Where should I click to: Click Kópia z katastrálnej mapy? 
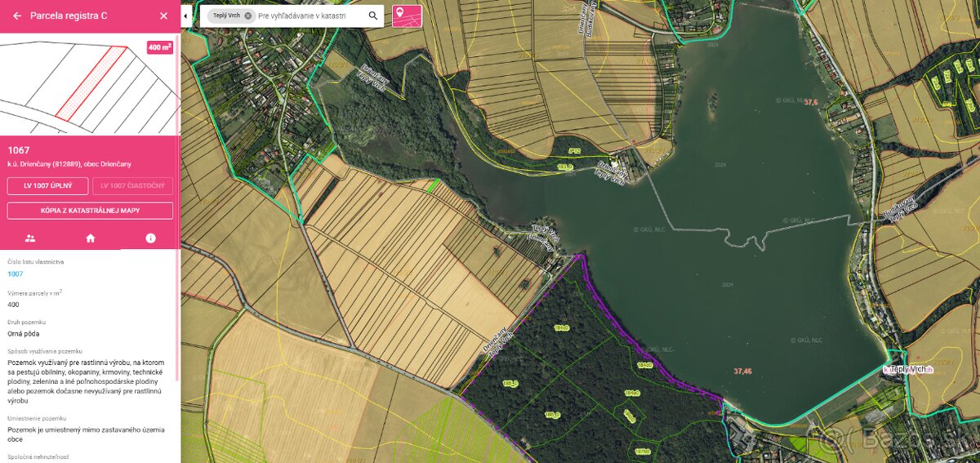pyautogui.click(x=90, y=211)
